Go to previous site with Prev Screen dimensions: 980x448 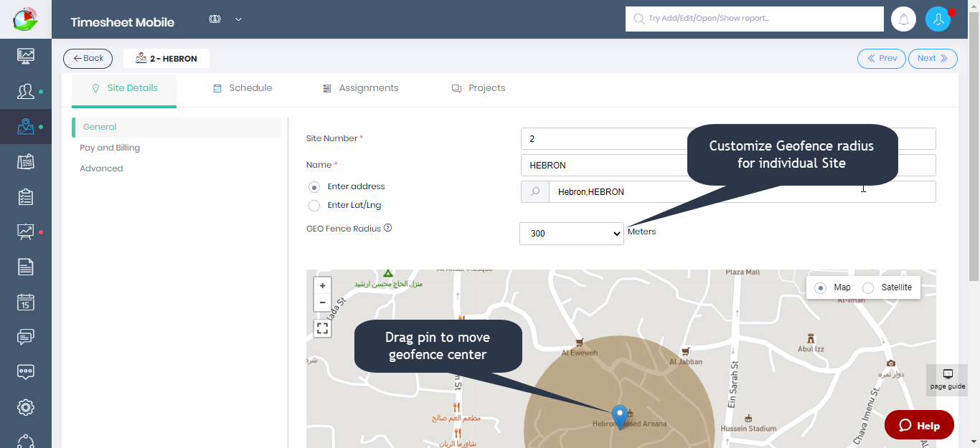[882, 59]
